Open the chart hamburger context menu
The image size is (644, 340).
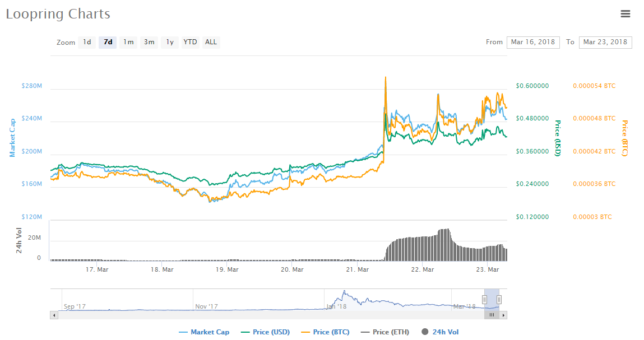pos(626,14)
